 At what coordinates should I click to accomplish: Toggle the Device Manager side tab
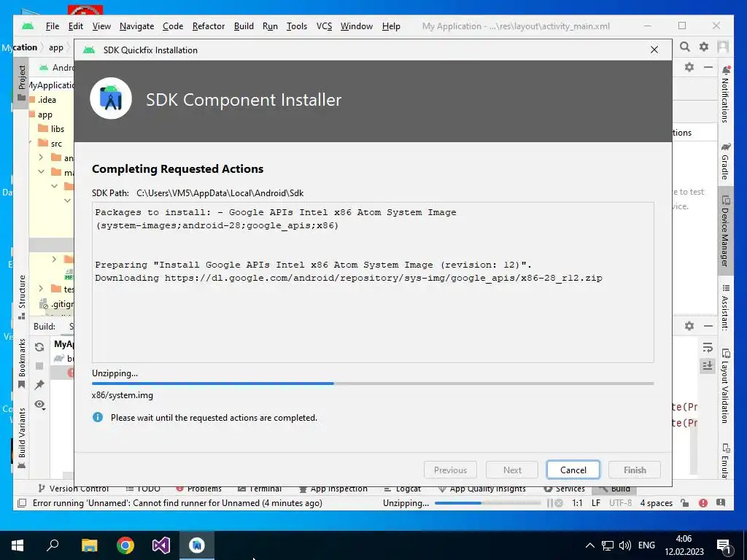click(725, 231)
